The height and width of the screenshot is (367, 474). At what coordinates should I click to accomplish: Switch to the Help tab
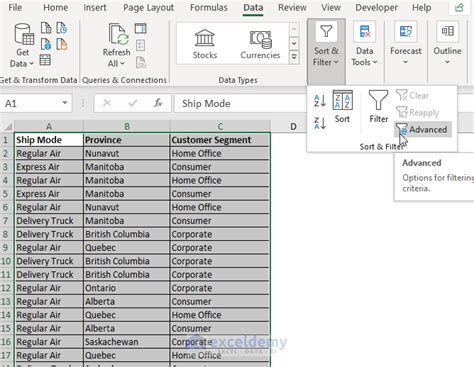[422, 7]
